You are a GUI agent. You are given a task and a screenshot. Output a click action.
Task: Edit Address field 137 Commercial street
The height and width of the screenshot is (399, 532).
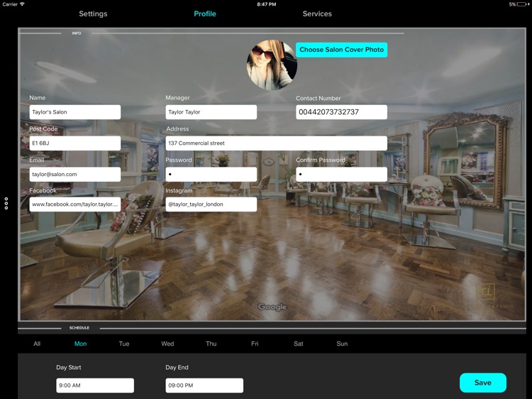pyautogui.click(x=276, y=143)
